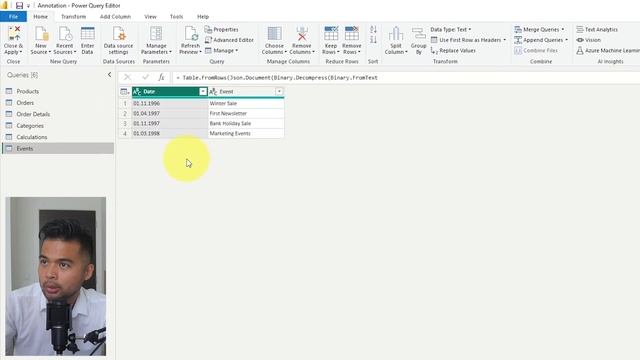Open the Date column filter dropdown

203,91
